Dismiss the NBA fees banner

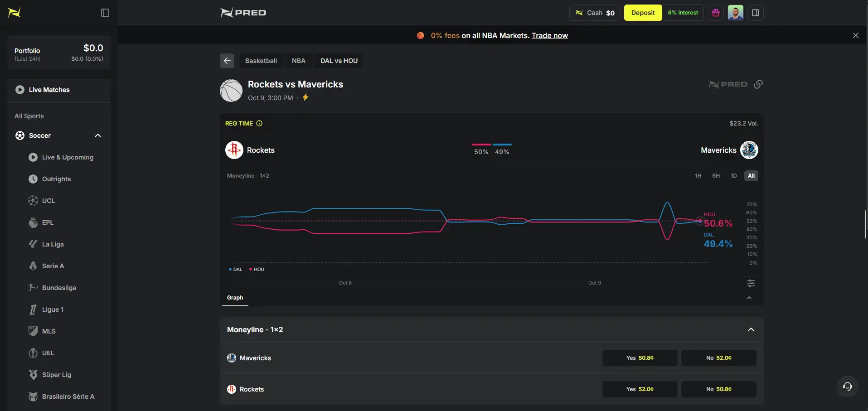pos(855,35)
